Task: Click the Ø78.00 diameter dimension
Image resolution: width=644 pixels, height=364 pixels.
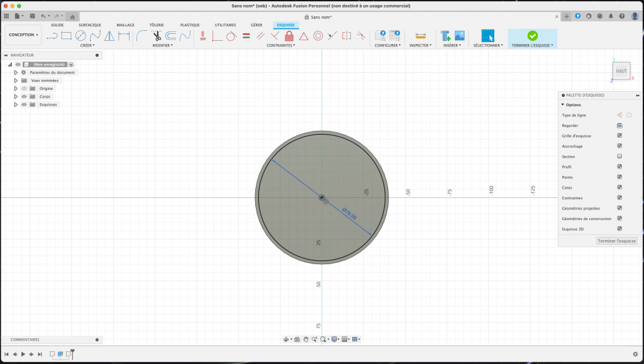Action: (349, 214)
